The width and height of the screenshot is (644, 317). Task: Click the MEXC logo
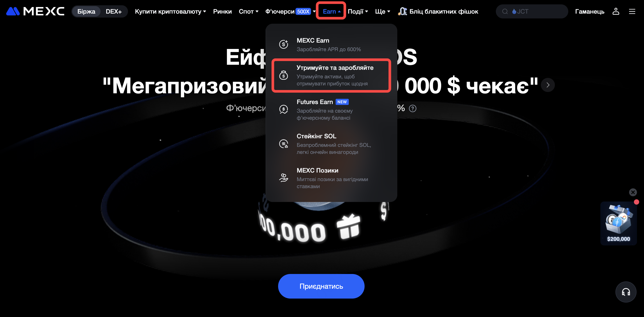click(x=35, y=11)
